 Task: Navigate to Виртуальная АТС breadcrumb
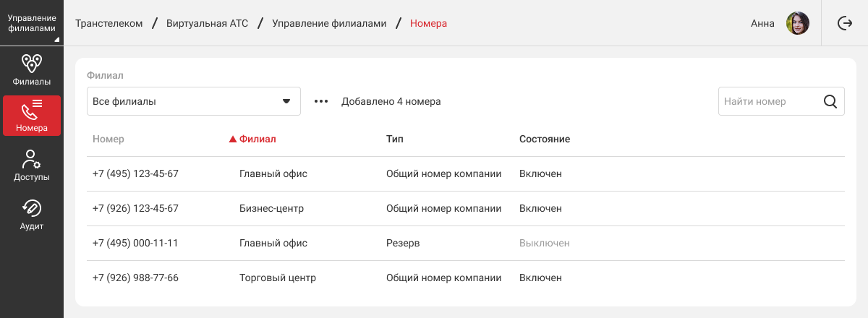[207, 23]
